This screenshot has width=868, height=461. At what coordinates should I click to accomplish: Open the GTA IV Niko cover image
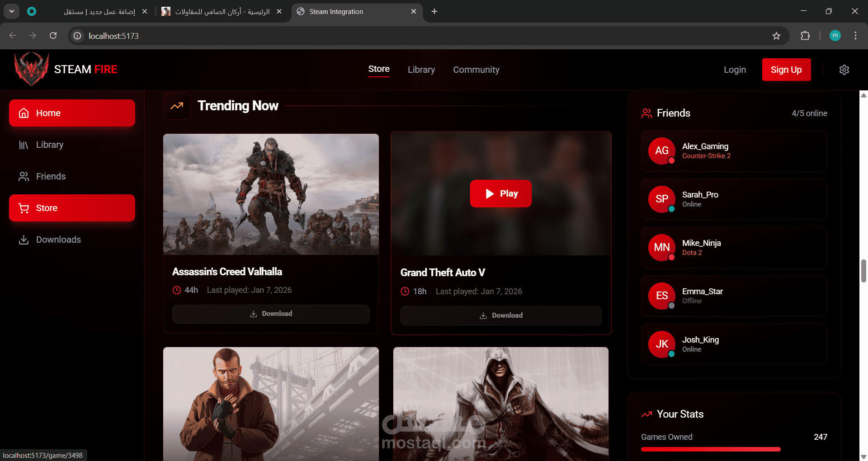[x=271, y=404]
